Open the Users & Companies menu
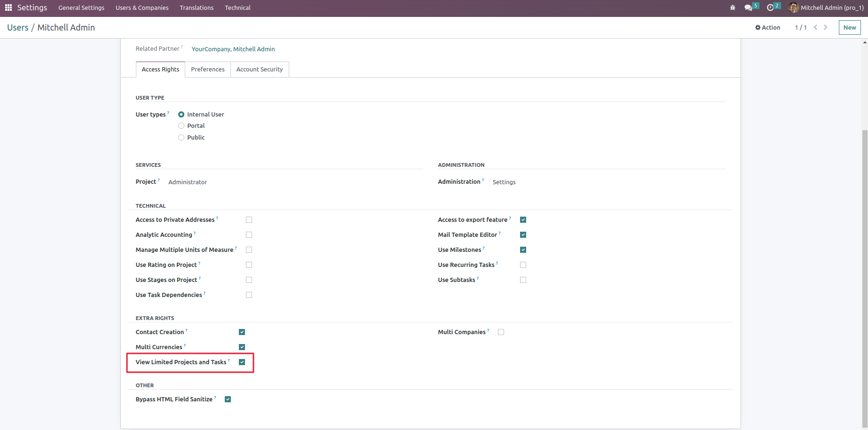This screenshot has height=430, width=868. point(142,8)
